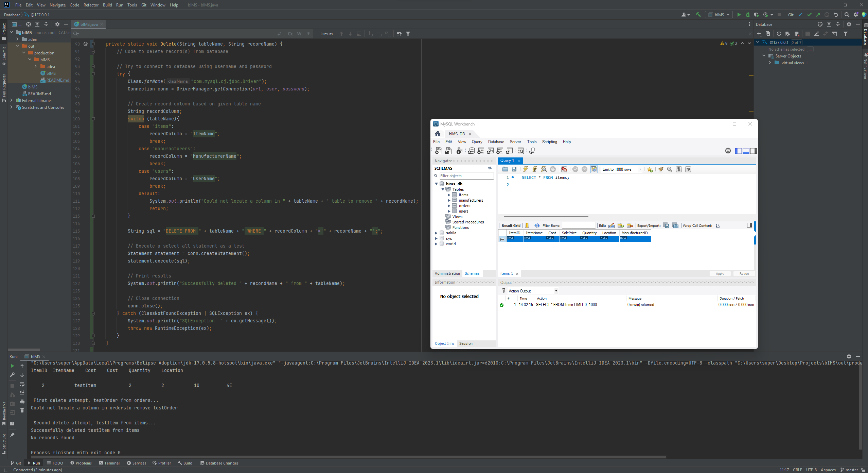
Task: Rerun the program in the Run tool window
Action: [x=12, y=366]
